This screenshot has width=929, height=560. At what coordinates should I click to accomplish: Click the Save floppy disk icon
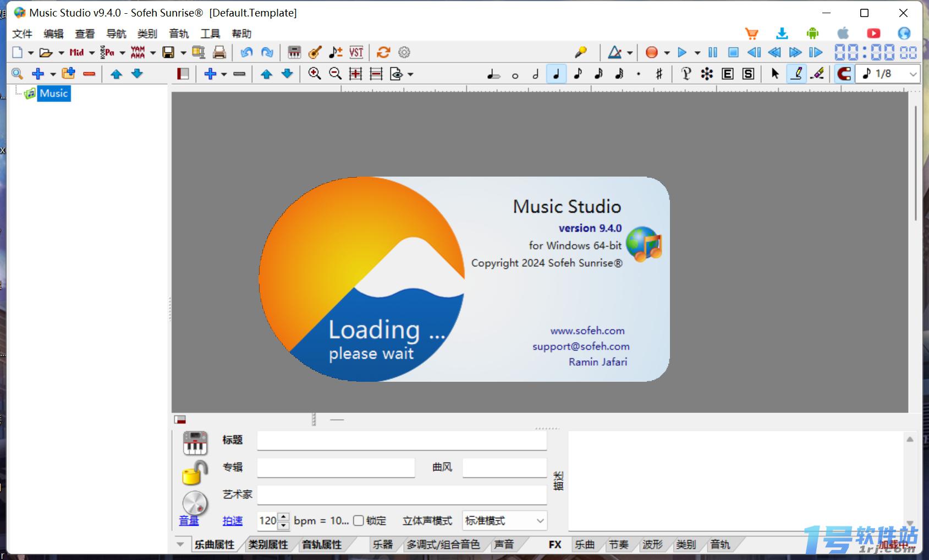pyautogui.click(x=168, y=52)
